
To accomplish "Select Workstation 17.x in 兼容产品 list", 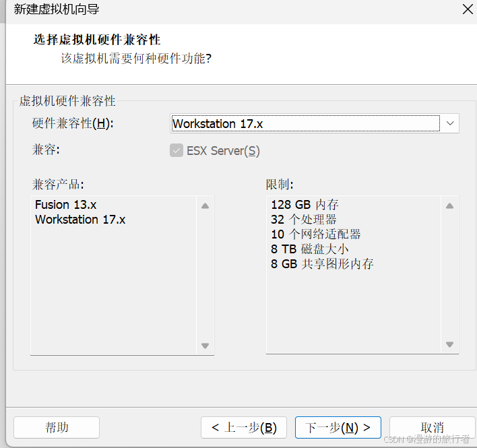I will coord(80,220).
